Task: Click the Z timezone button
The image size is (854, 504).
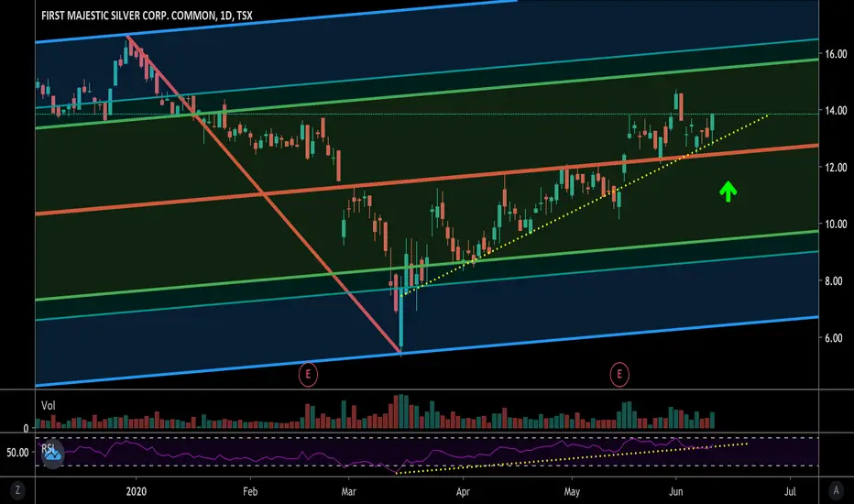Action: 17,490
